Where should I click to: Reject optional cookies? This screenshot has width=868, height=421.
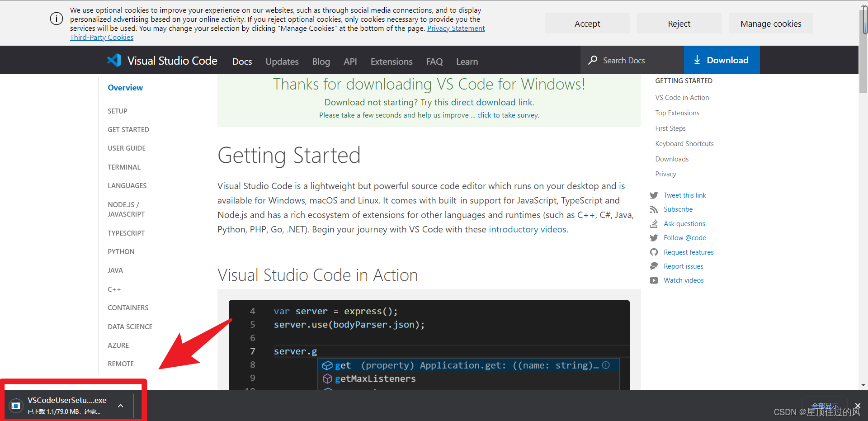[x=679, y=24]
